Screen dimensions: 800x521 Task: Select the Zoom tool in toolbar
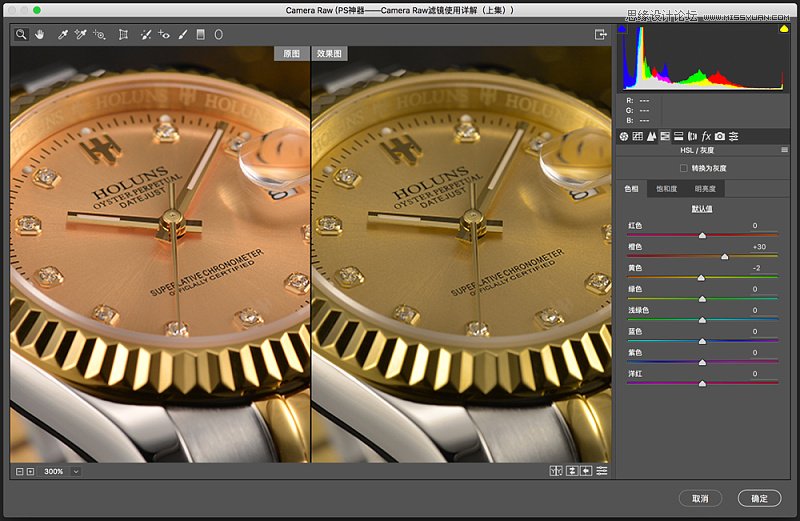click(x=21, y=35)
